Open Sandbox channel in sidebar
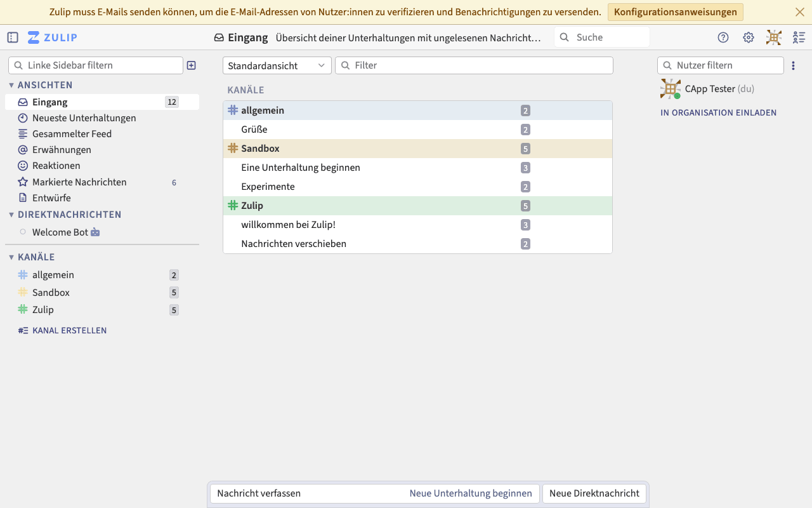This screenshot has width=812, height=508. click(x=102, y=293)
